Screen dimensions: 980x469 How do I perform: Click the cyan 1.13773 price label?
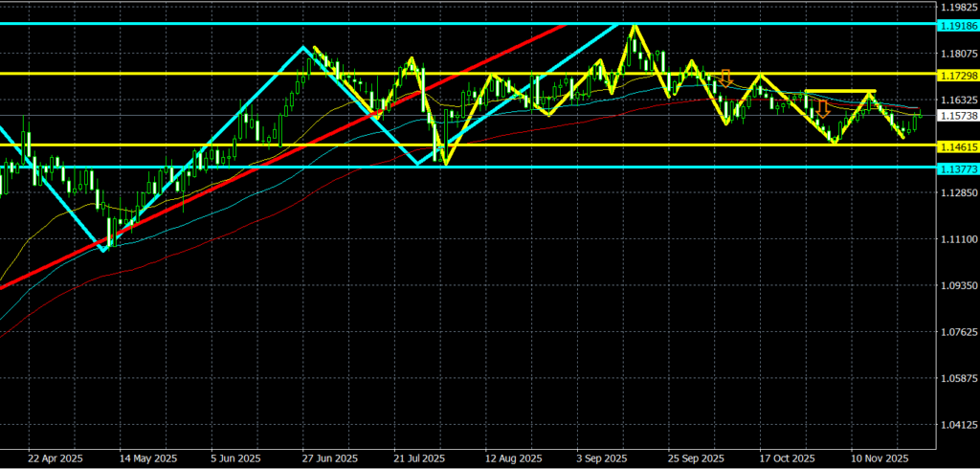955,168
